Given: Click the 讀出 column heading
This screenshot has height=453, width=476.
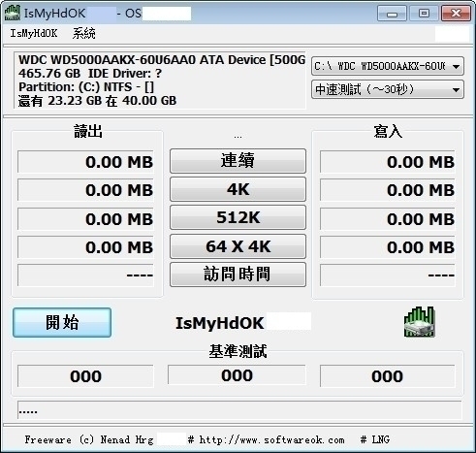Looking at the screenshot, I should [88, 132].
